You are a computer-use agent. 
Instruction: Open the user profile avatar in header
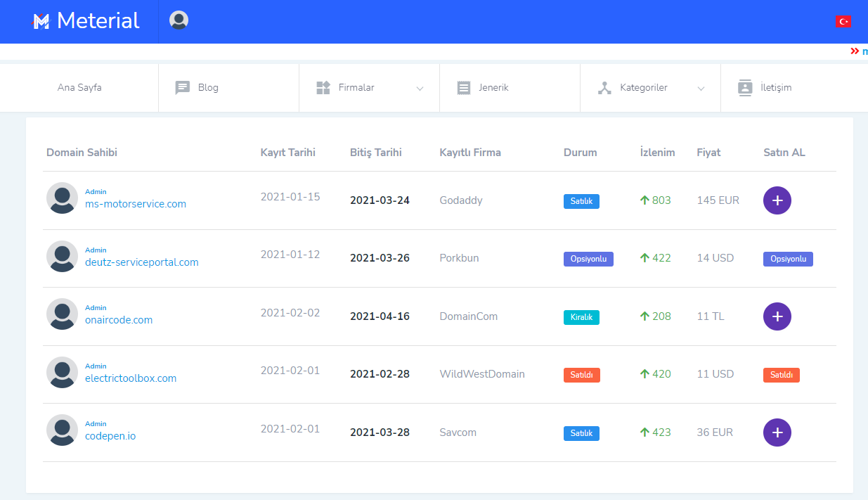(179, 20)
